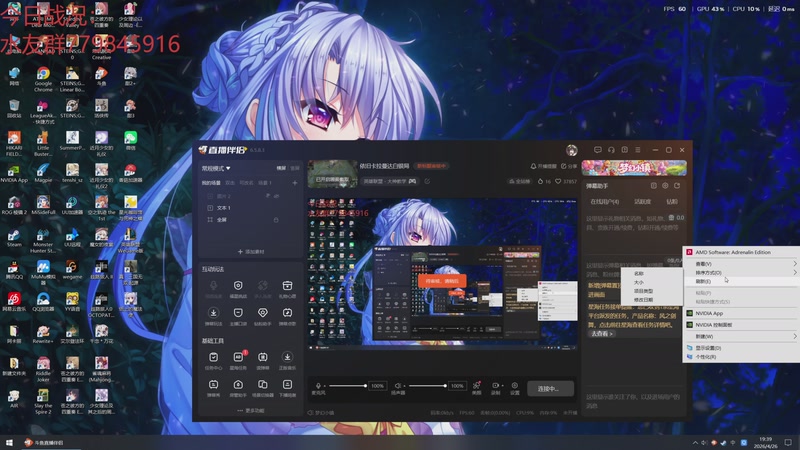Switch to the 活跃度 tab
The image size is (800, 450).
[642, 202]
